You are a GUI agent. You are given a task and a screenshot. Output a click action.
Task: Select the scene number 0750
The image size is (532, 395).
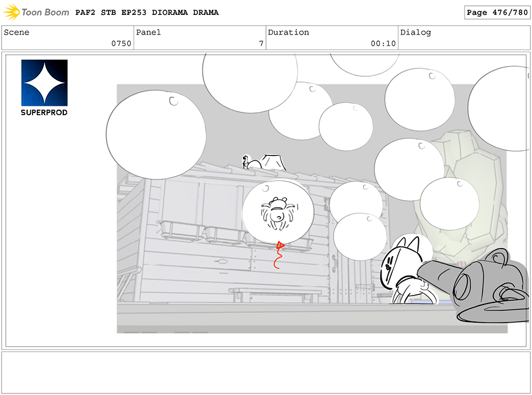pyautogui.click(x=121, y=44)
